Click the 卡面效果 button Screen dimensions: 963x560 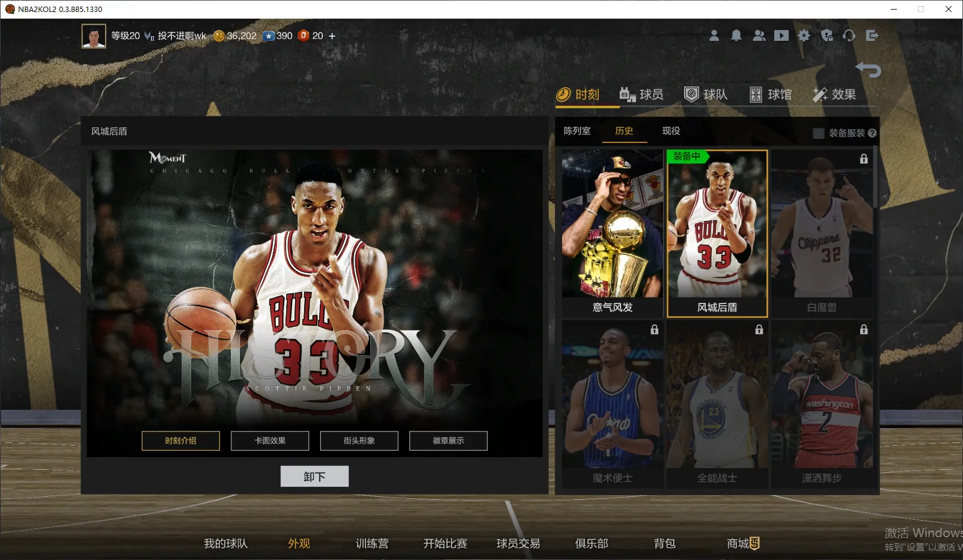point(270,440)
